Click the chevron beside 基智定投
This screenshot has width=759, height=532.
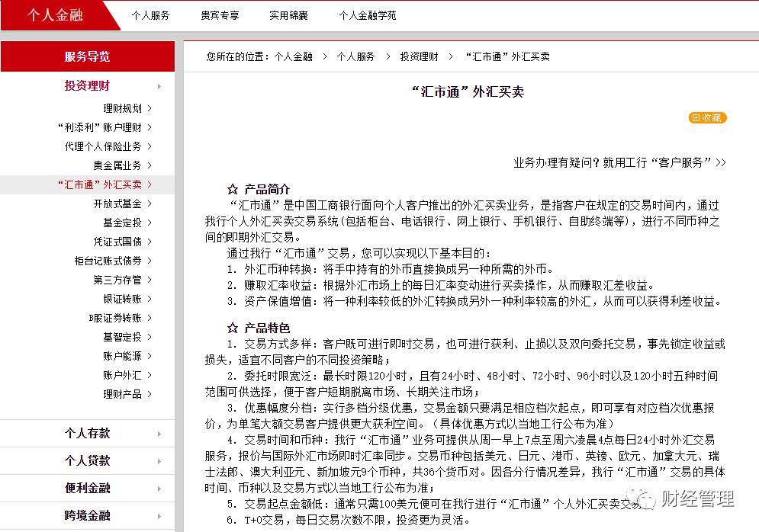(150, 337)
